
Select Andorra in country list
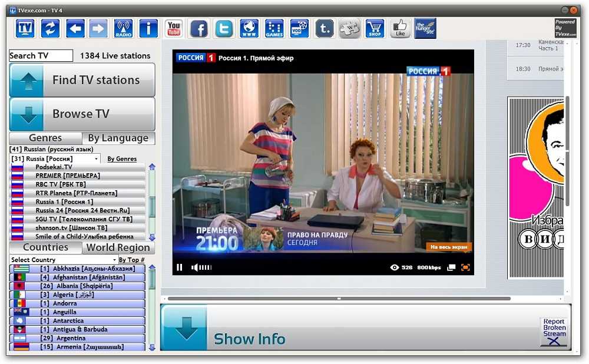[x=77, y=303]
